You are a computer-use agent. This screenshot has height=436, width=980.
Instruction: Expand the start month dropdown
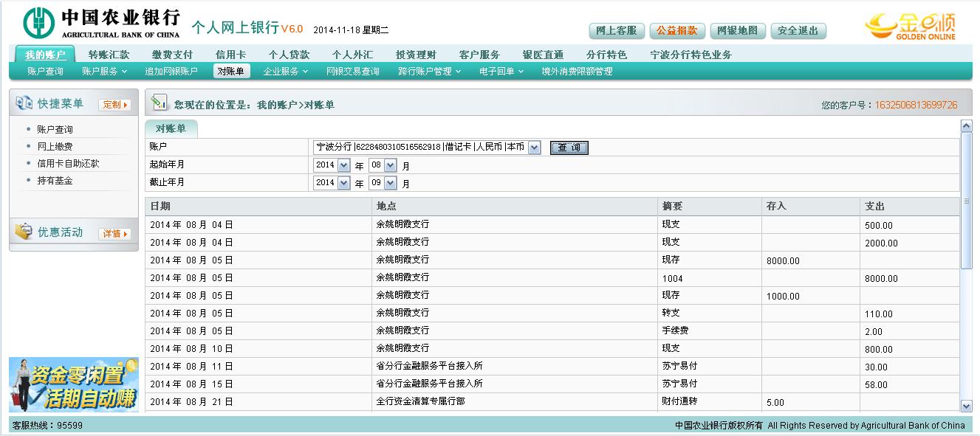390,165
